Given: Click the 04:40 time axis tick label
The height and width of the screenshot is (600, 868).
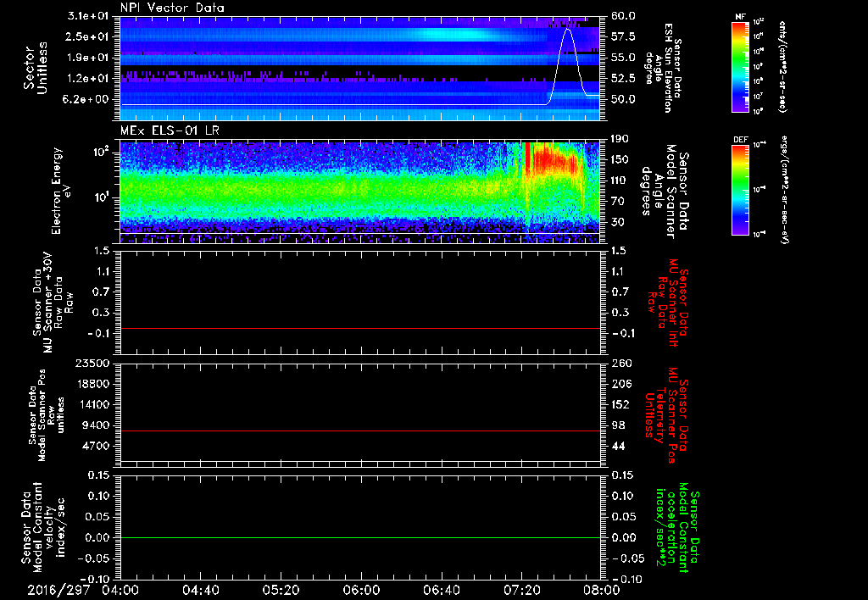Looking at the screenshot, I should 200,590.
